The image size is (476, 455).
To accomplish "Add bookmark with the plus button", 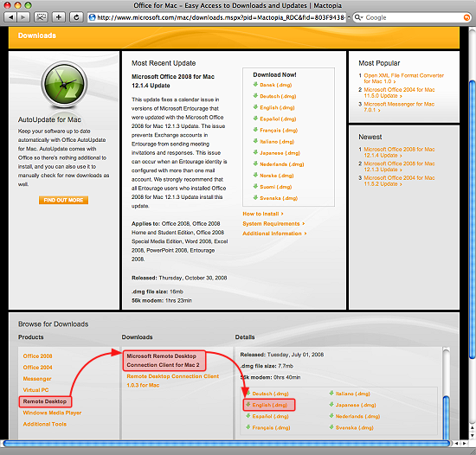I will click(x=59, y=17).
